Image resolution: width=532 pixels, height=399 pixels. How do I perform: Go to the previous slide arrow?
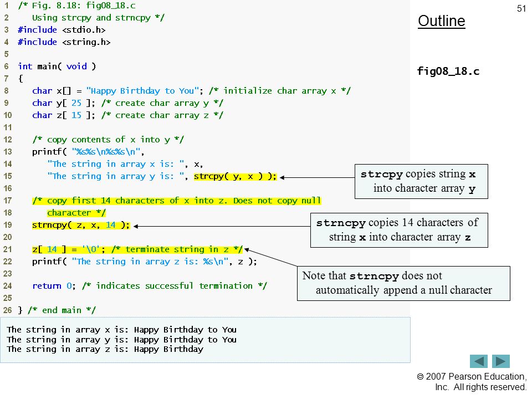point(478,361)
